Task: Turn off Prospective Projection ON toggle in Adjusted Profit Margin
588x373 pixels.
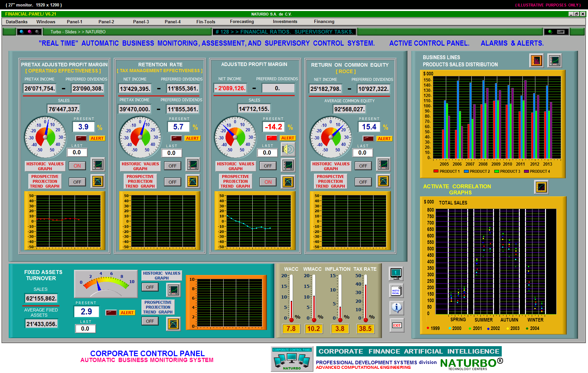Action: 268,182
